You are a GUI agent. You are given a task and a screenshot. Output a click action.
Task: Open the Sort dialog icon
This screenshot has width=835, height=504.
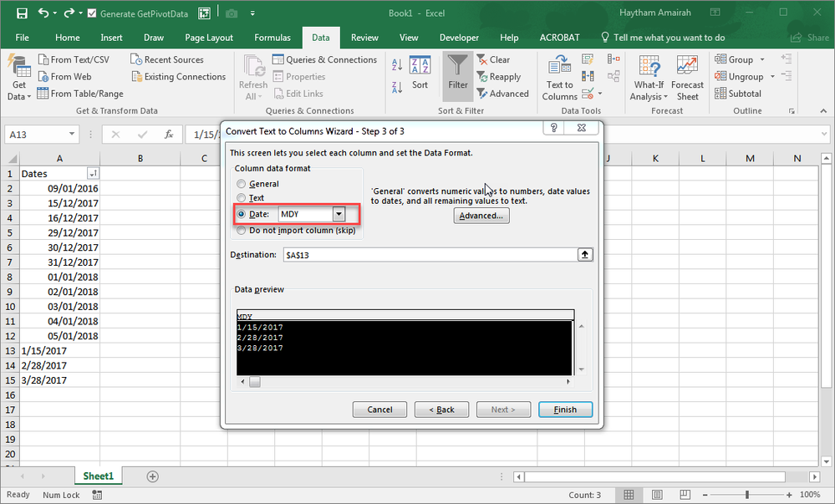pos(420,66)
